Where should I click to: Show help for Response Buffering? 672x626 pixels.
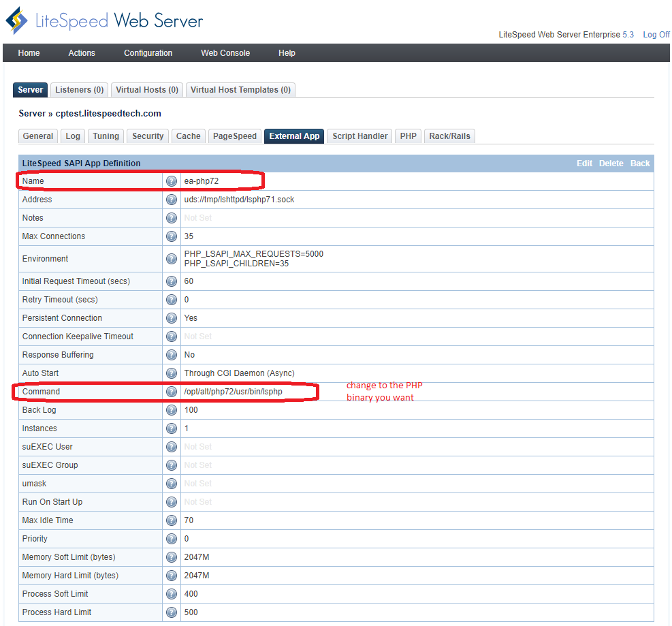click(172, 355)
